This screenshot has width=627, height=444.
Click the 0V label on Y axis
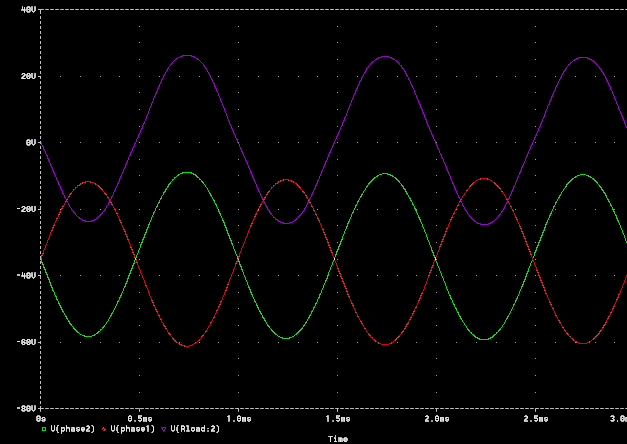coord(30,142)
